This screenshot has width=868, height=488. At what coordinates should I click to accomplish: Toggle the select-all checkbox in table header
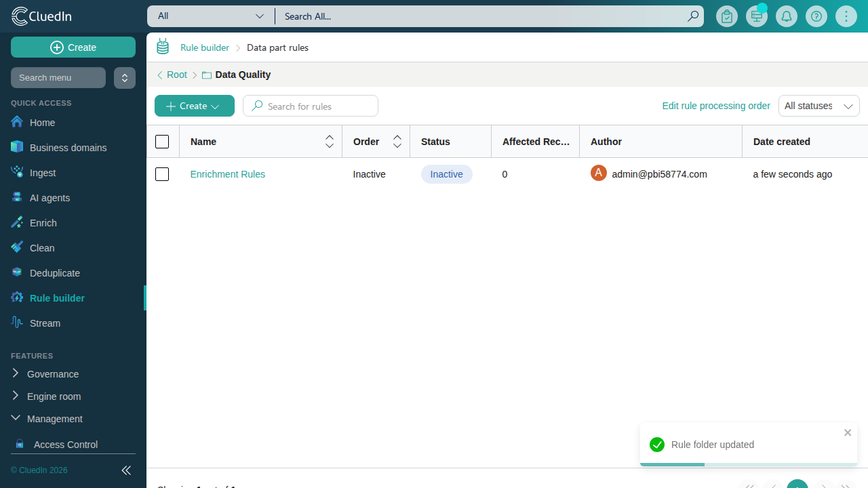(x=162, y=142)
